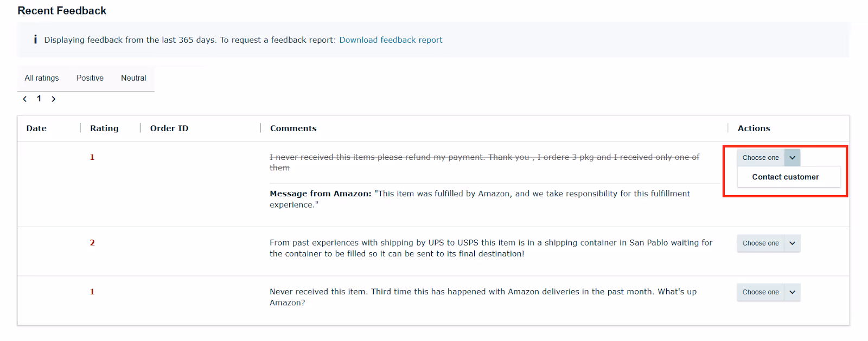Screen dimensions: 868x341
Task: Click the Actions column header
Action: point(754,128)
